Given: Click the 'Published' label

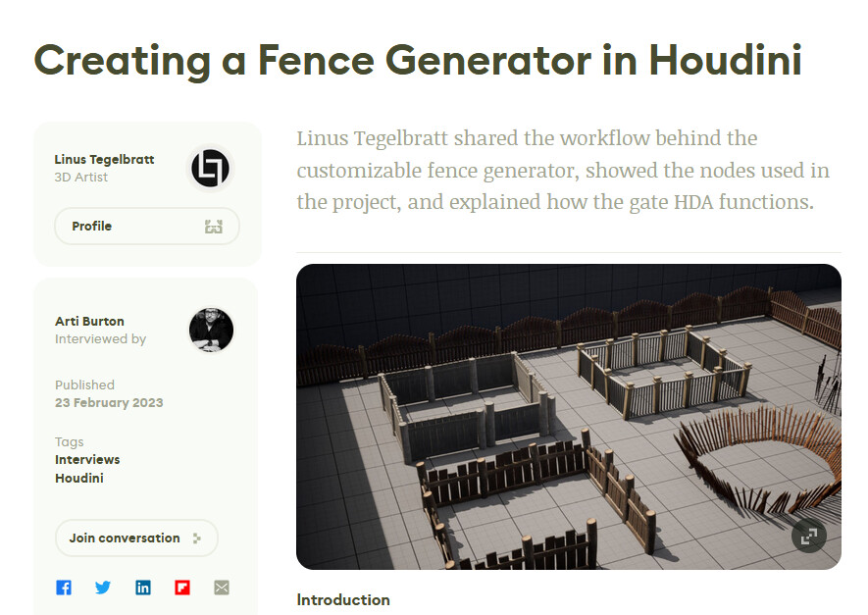Looking at the screenshot, I should click(84, 384).
